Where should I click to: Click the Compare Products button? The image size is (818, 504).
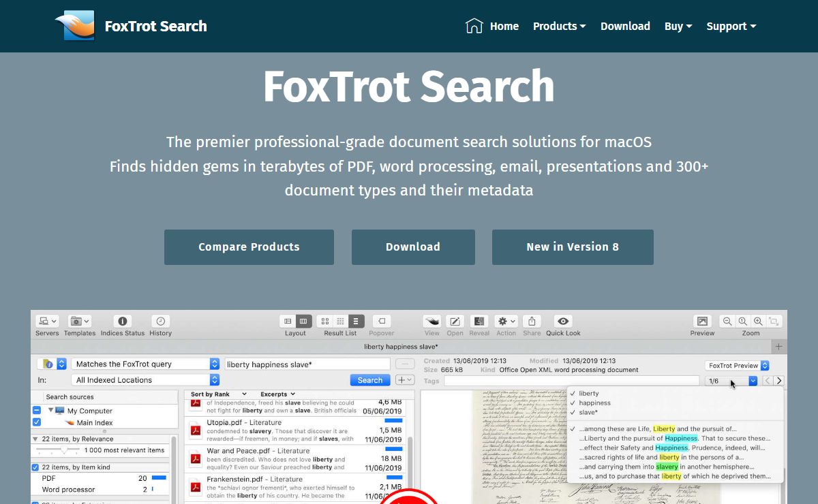click(249, 247)
